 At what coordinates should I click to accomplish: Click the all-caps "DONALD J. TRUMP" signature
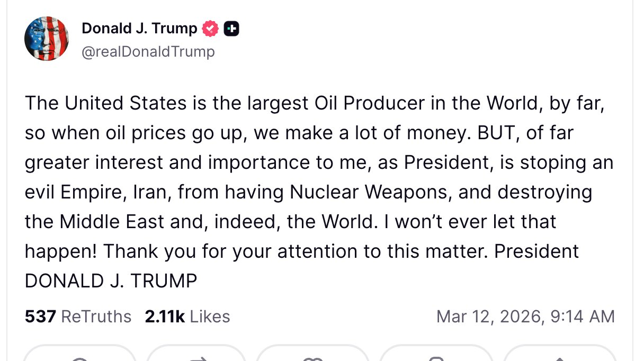[x=111, y=281]
